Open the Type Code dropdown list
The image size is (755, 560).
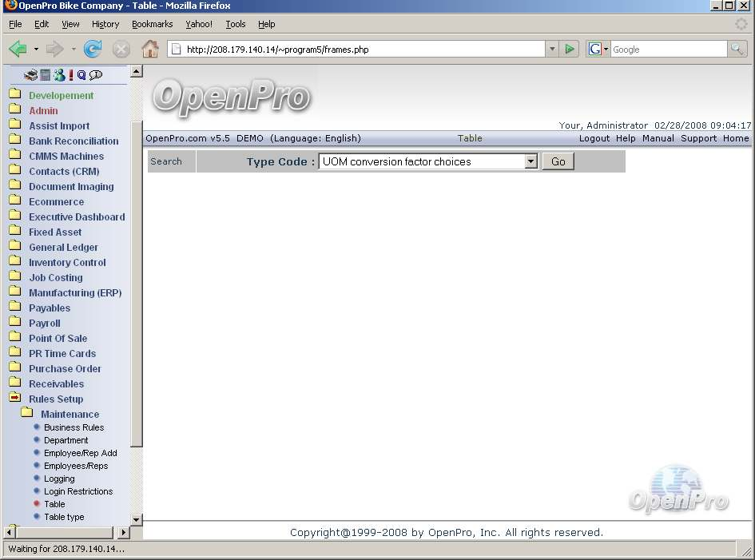tap(530, 161)
